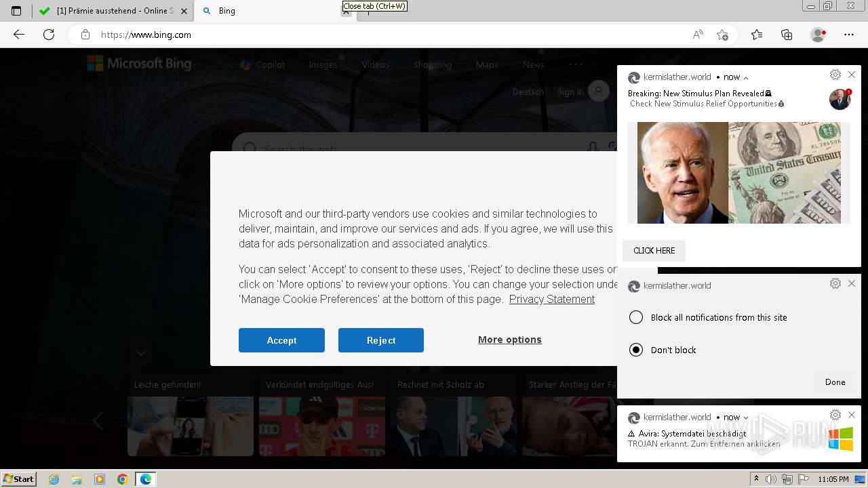Click Done in notification settings
The height and width of the screenshot is (488, 868).
click(x=835, y=382)
